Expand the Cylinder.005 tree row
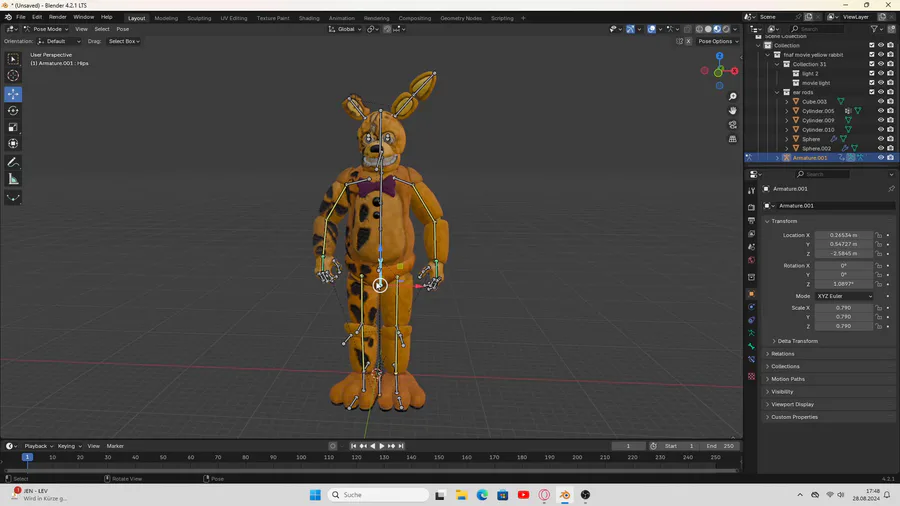The image size is (900, 506). pyautogui.click(x=786, y=111)
